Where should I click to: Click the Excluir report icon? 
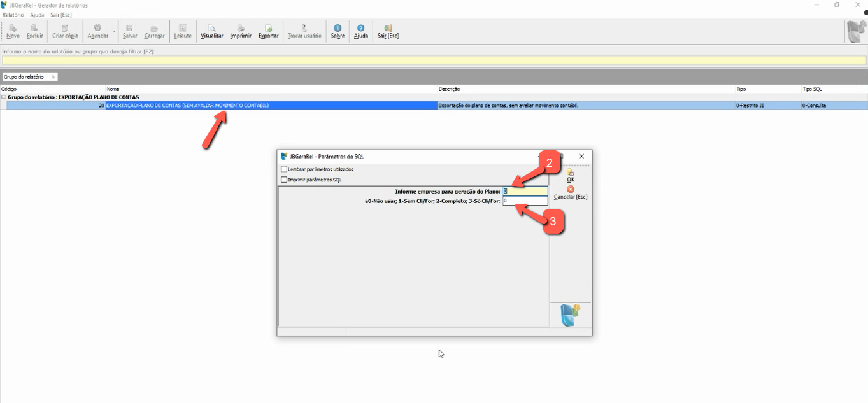coord(35,28)
